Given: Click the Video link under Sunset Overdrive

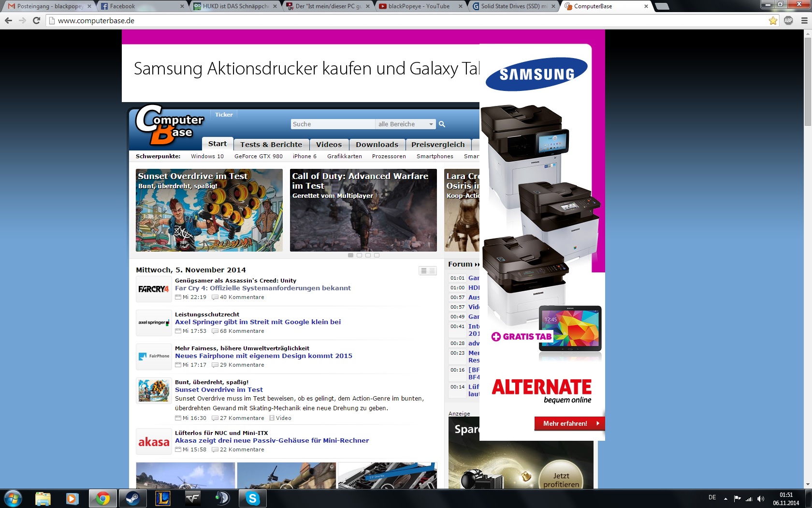Looking at the screenshot, I should (x=280, y=418).
